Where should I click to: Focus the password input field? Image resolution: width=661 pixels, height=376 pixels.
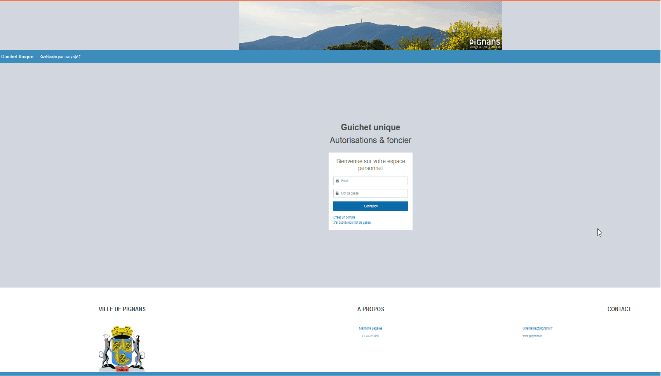click(370, 193)
